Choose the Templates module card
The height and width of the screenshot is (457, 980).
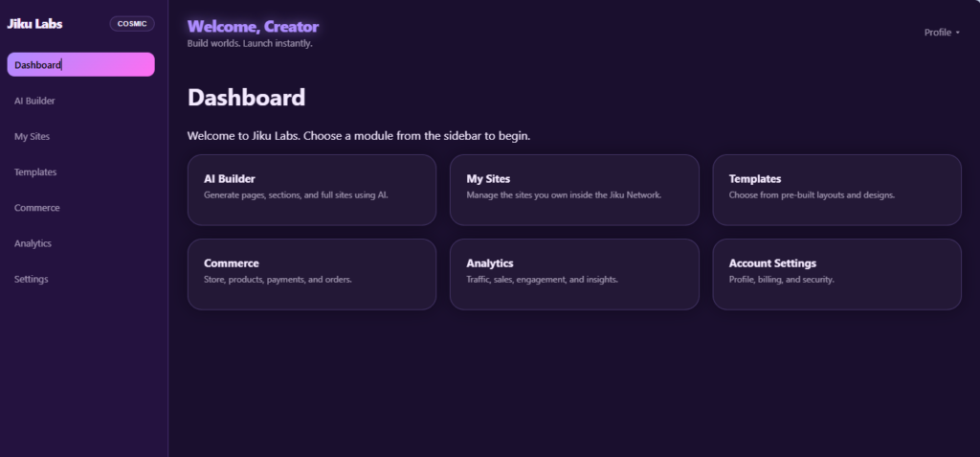(x=836, y=190)
